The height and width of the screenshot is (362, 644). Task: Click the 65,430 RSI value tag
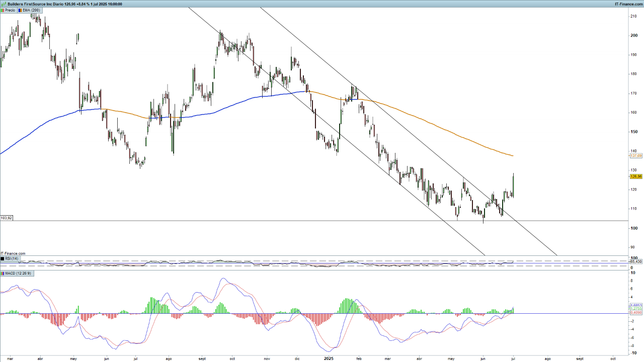click(x=636, y=261)
